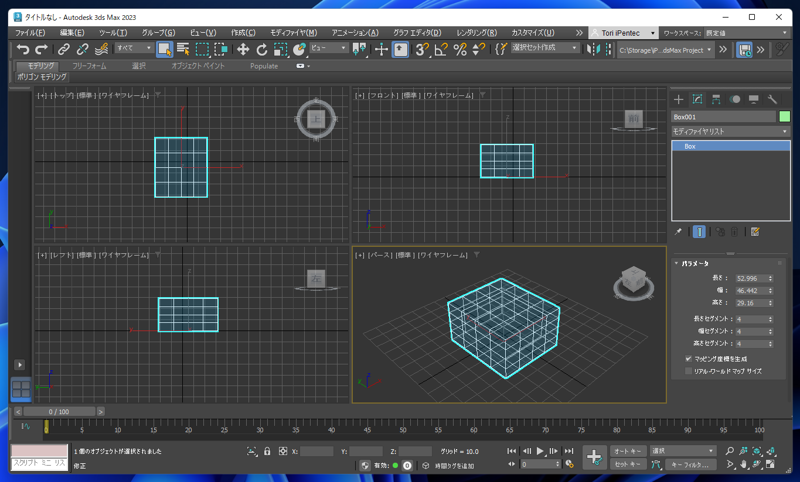Screen dimensions: 800x482
Task: Open the selection filter 'すべて' dropdown
Action: pos(134,48)
